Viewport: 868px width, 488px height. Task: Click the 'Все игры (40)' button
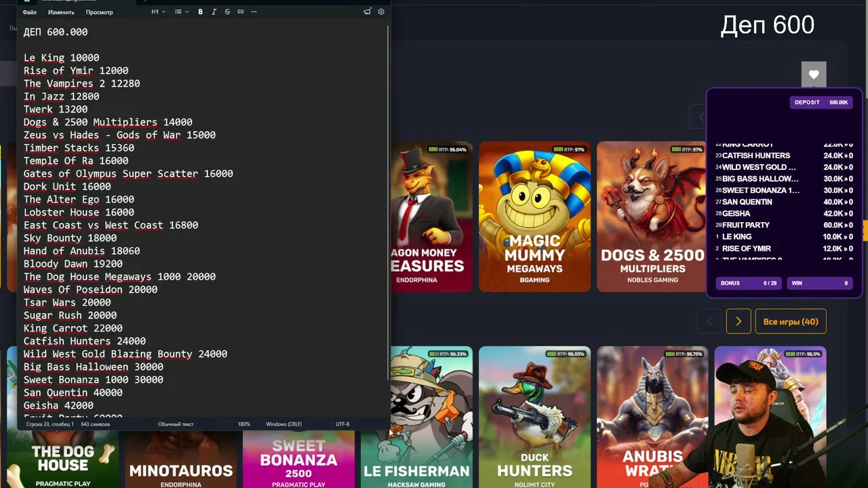[791, 321]
